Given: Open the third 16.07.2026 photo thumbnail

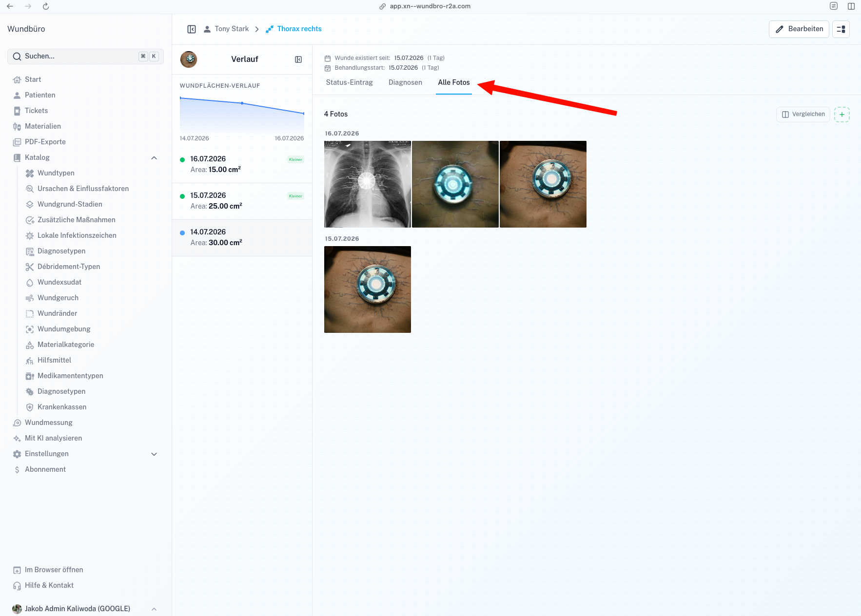Looking at the screenshot, I should [543, 184].
